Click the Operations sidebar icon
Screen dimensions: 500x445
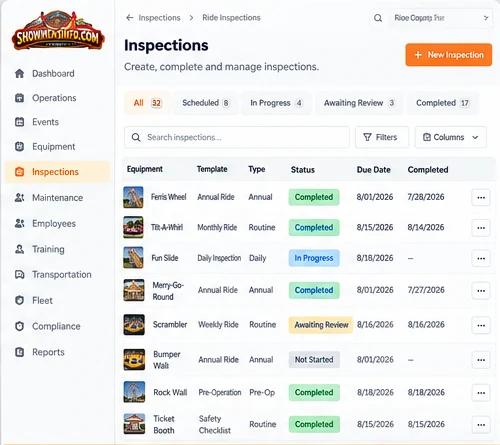coord(20,98)
